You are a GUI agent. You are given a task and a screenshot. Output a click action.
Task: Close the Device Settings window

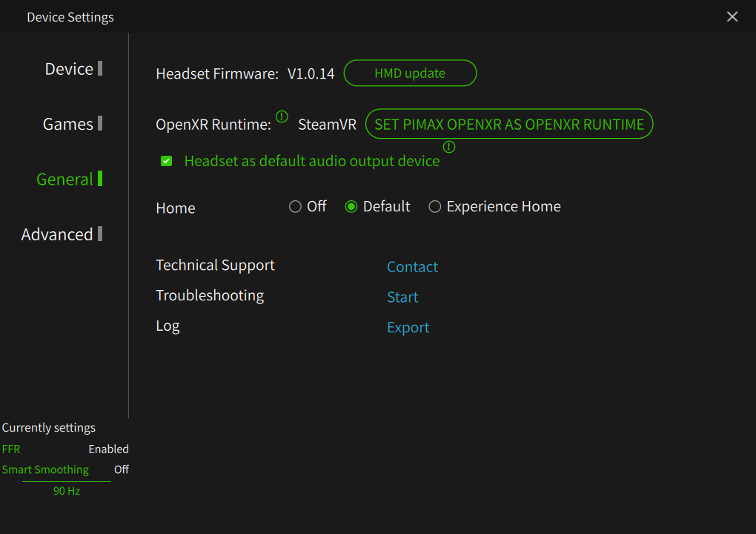click(x=732, y=16)
